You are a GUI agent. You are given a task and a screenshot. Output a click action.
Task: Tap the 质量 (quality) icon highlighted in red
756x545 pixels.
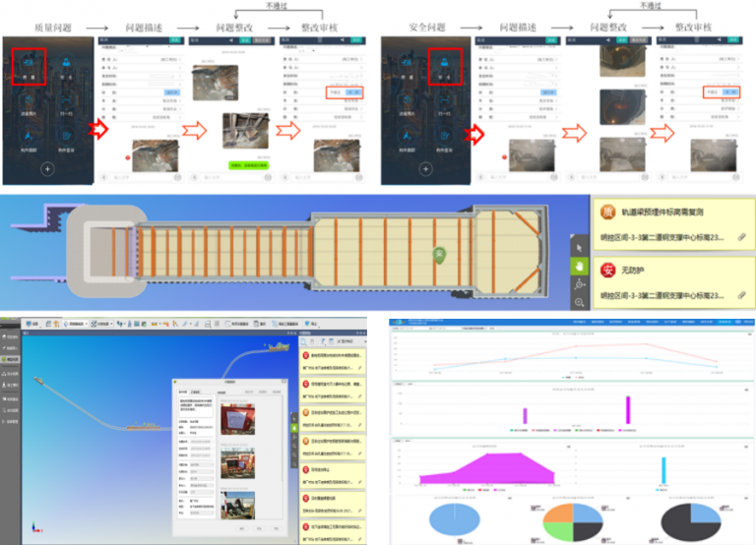pos(31,64)
